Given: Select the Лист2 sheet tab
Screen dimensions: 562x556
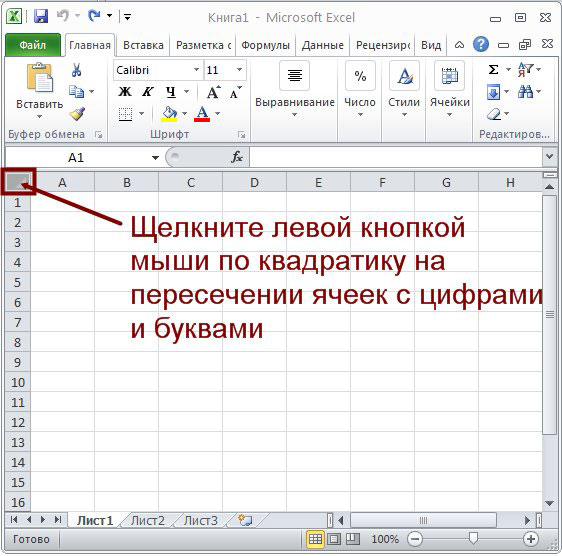Looking at the screenshot, I should coord(148,520).
